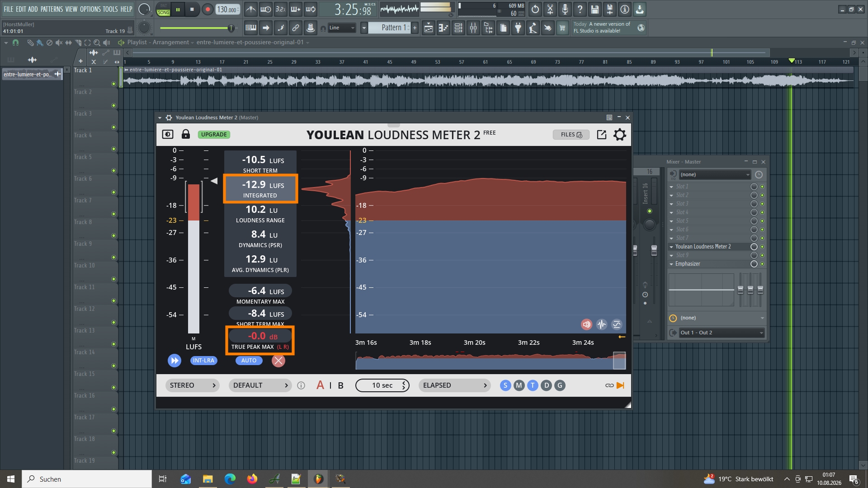Open the playlist toolbar icon

coord(429,28)
